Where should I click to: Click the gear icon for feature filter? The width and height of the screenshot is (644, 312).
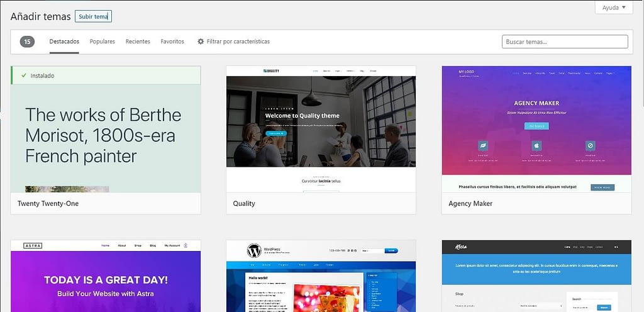[x=201, y=42]
